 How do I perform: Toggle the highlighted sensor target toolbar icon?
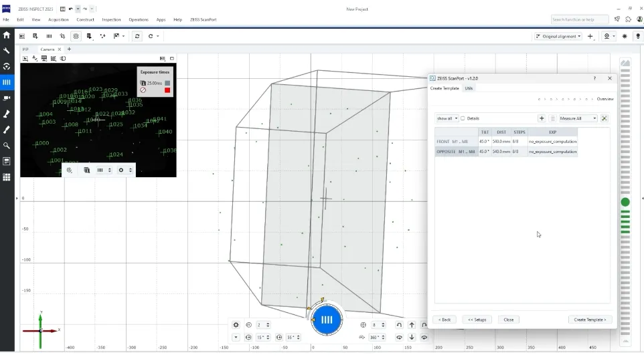tap(76, 36)
